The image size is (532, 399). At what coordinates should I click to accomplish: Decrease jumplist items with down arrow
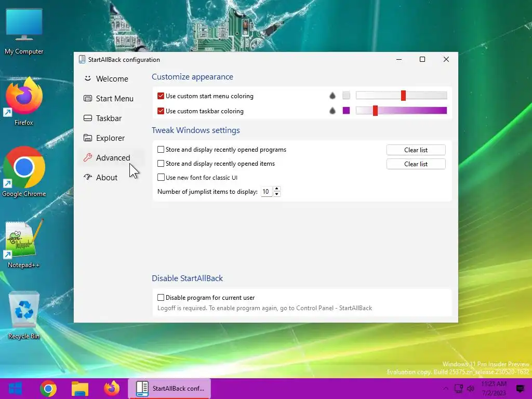[x=277, y=194]
